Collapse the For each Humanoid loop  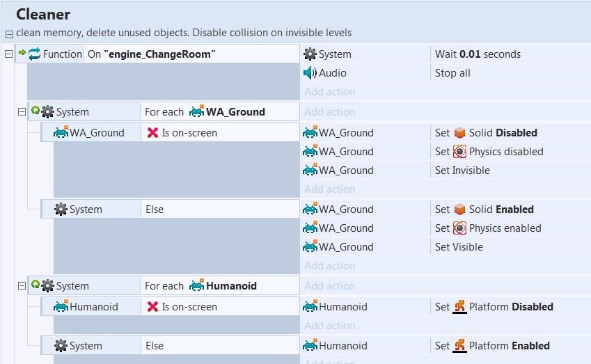21,285
